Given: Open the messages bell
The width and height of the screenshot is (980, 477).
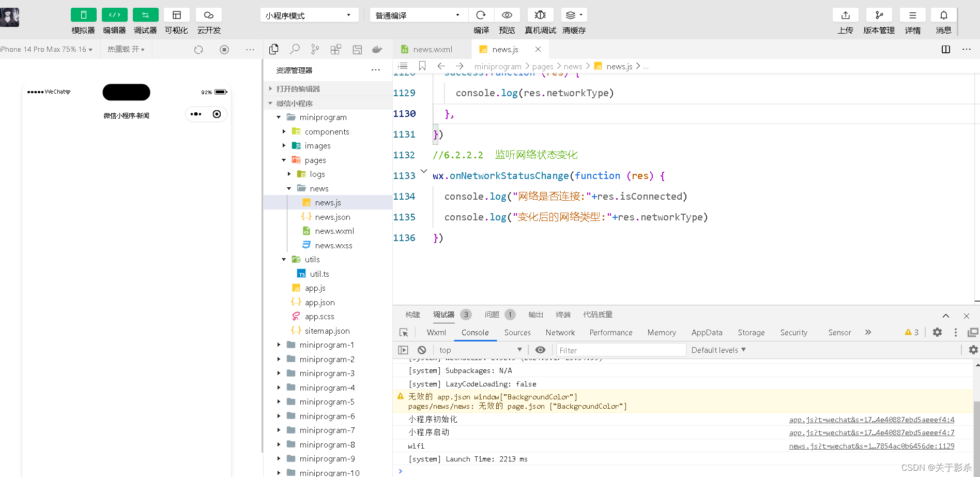Looking at the screenshot, I should pyautogui.click(x=944, y=15).
